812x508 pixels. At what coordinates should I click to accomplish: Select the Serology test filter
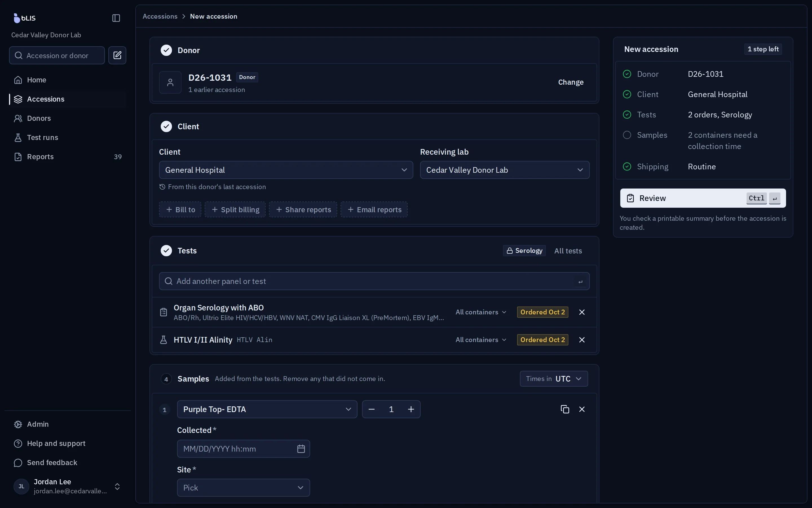[x=524, y=251]
